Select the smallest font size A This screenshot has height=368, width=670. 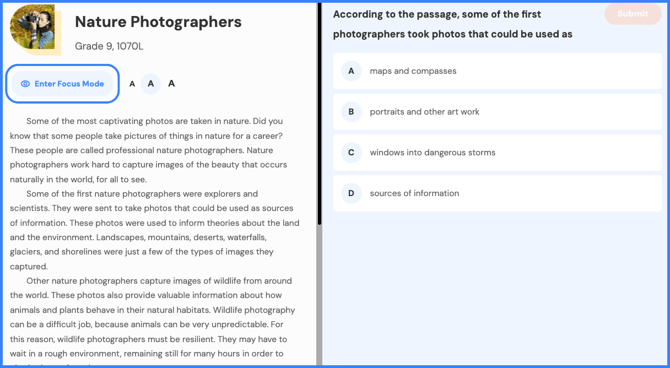tap(132, 84)
